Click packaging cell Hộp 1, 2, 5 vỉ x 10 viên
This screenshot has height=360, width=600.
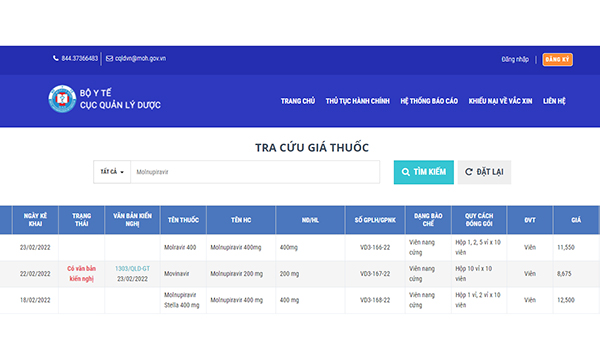(x=478, y=247)
